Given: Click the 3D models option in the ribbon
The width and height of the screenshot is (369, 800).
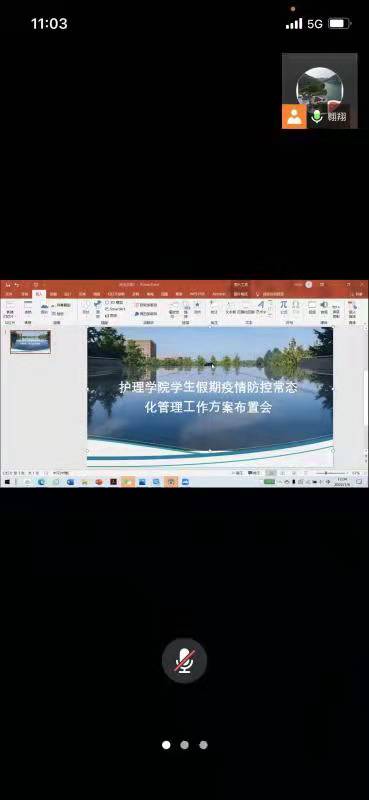Looking at the screenshot, I should pos(114,303).
